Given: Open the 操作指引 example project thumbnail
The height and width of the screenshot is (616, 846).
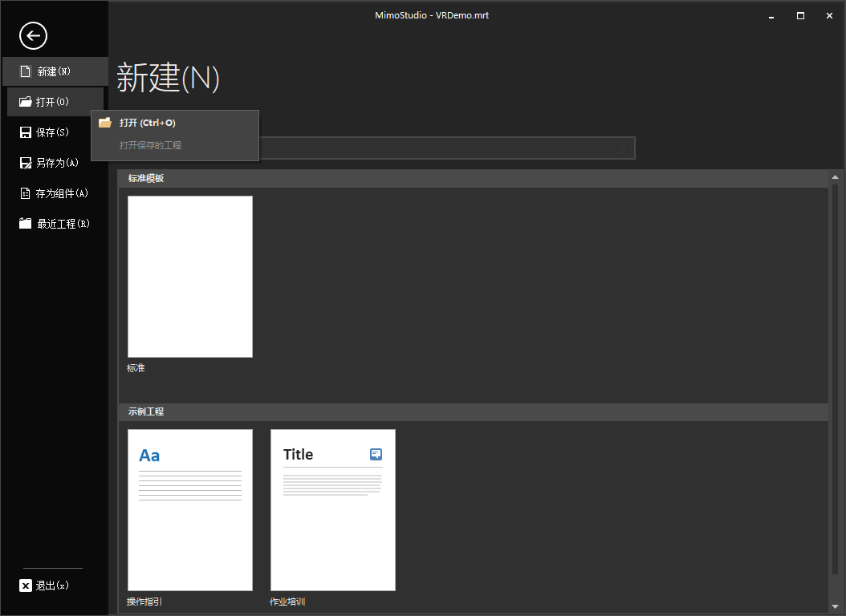Looking at the screenshot, I should click(x=190, y=510).
